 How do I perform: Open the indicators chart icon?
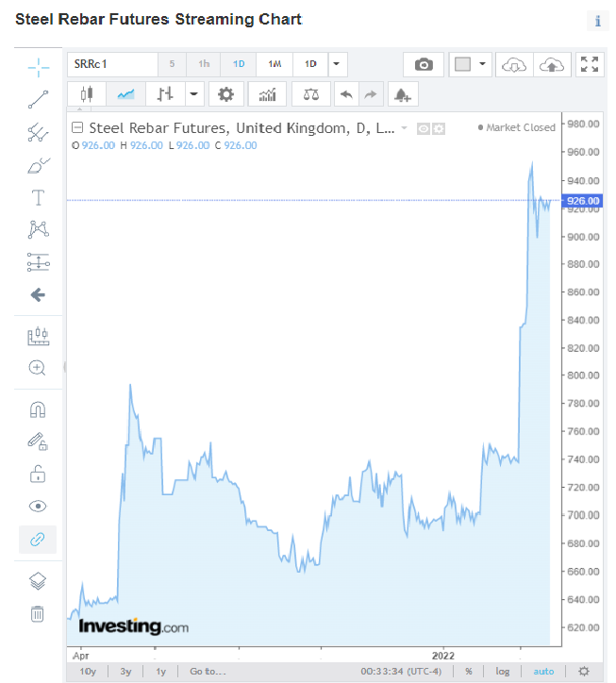click(268, 94)
